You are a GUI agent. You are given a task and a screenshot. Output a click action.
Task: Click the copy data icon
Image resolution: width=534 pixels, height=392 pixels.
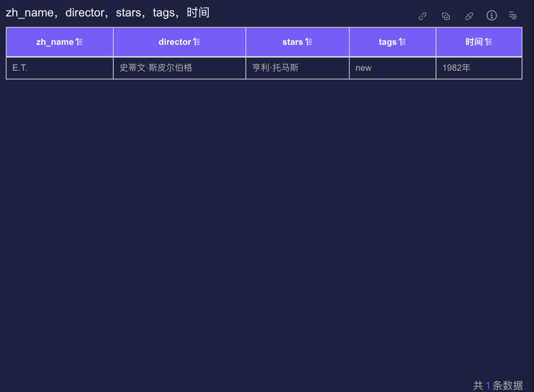coord(445,16)
